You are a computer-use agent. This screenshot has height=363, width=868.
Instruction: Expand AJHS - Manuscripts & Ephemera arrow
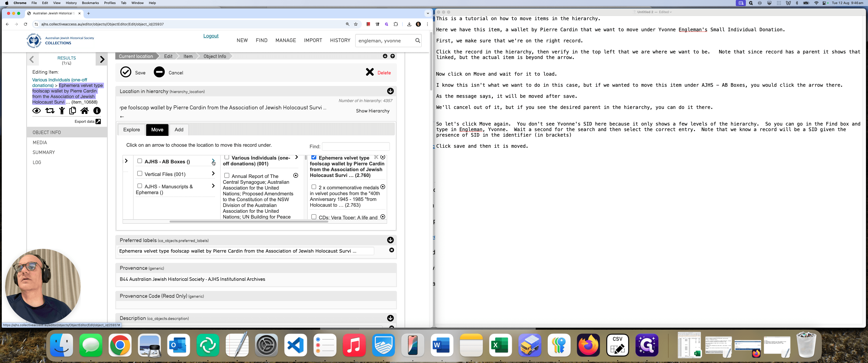click(213, 186)
